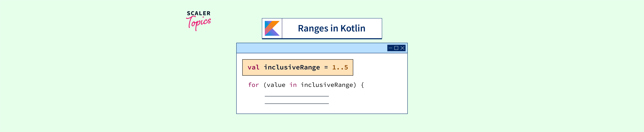Screen dimensions: 644x132
Task: Click the equals sign in declaration
Action: tap(326, 67)
